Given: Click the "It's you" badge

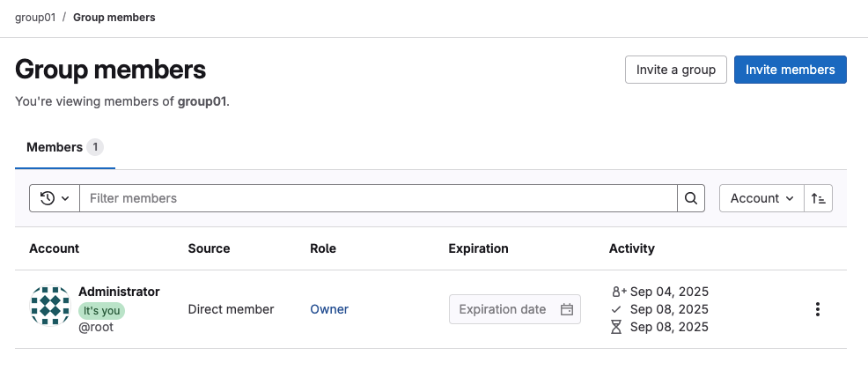Looking at the screenshot, I should coord(102,311).
